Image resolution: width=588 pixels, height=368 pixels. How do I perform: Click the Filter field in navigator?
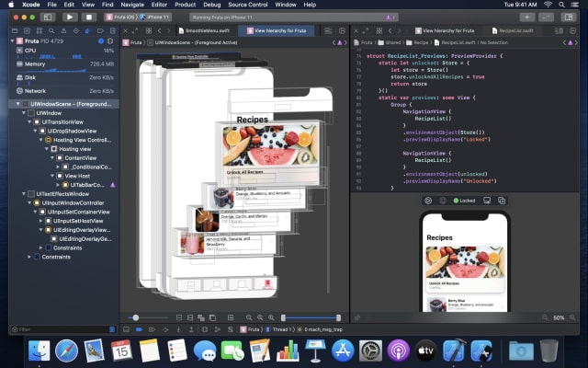(x=55, y=329)
